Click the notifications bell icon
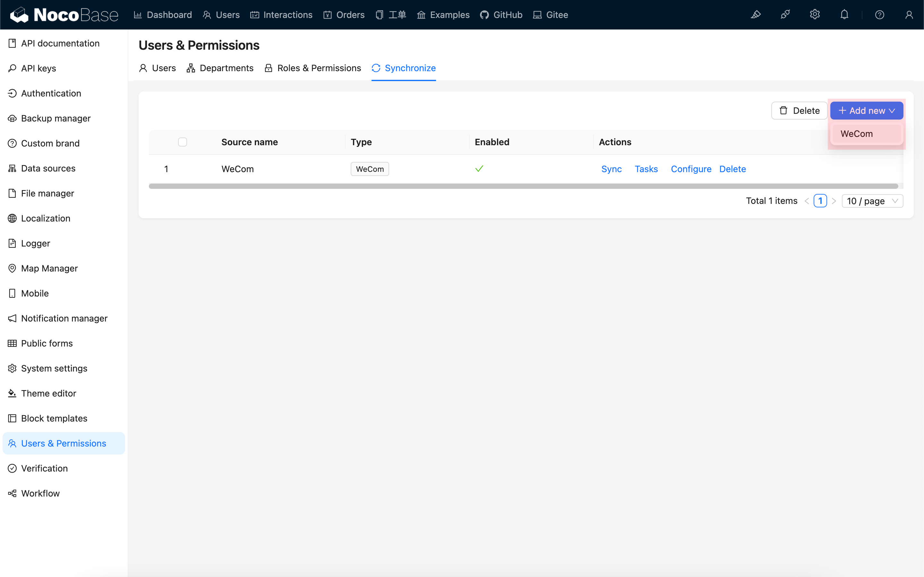This screenshot has width=924, height=577. (x=844, y=14)
